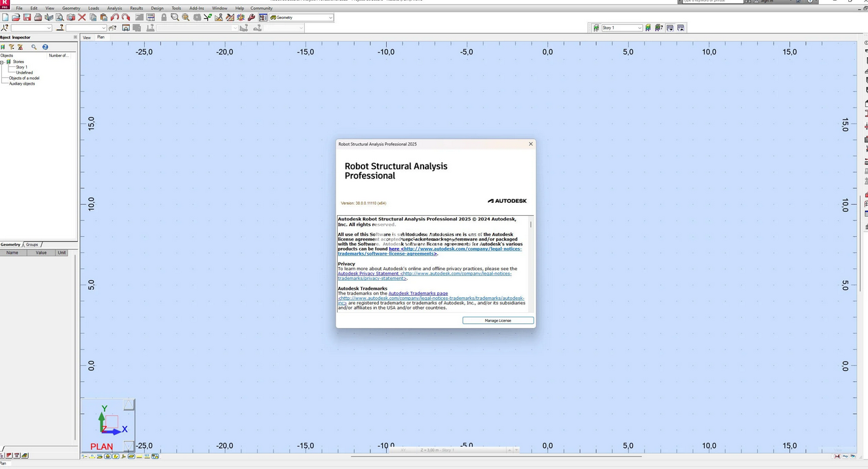868x469 pixels.
Task: Print using the printer toolbar icon
Action: click(38, 18)
